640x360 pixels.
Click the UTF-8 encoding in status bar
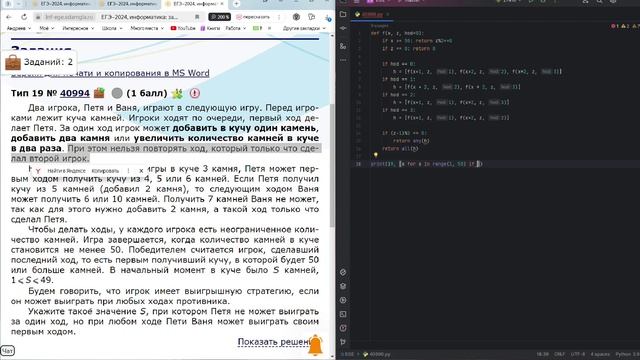pyautogui.click(x=578, y=354)
